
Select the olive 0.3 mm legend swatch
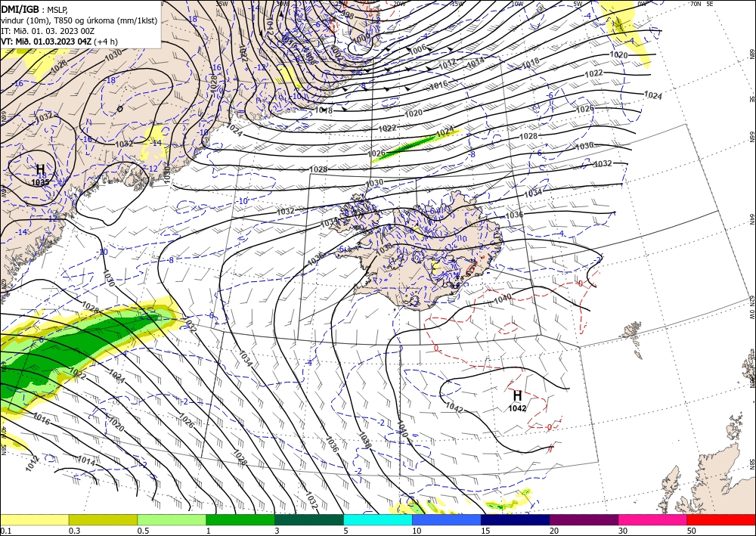click(x=103, y=519)
